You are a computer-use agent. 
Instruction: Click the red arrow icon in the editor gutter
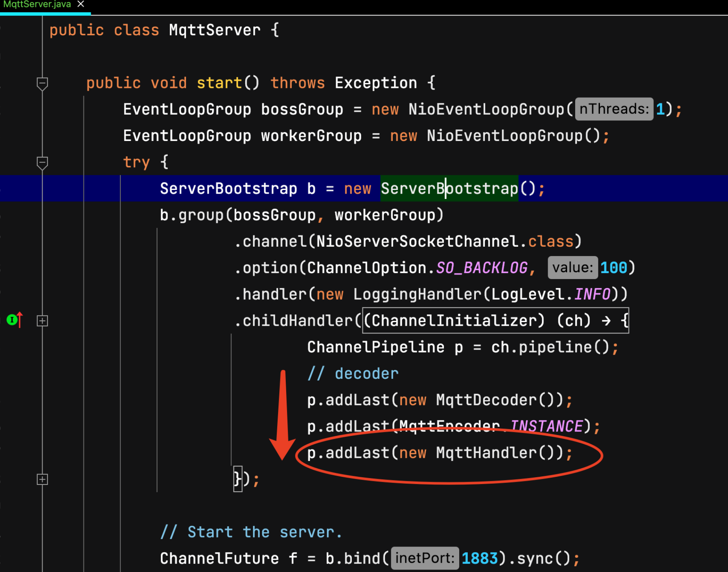(19, 320)
